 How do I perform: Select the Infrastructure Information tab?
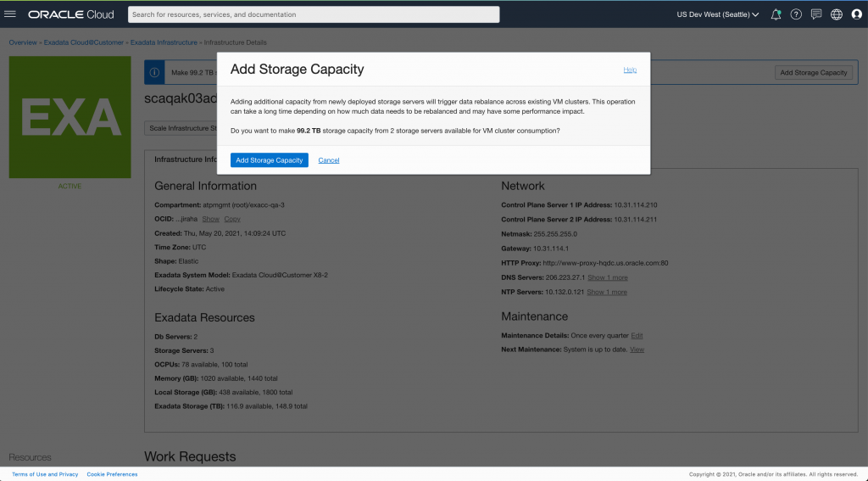point(184,159)
